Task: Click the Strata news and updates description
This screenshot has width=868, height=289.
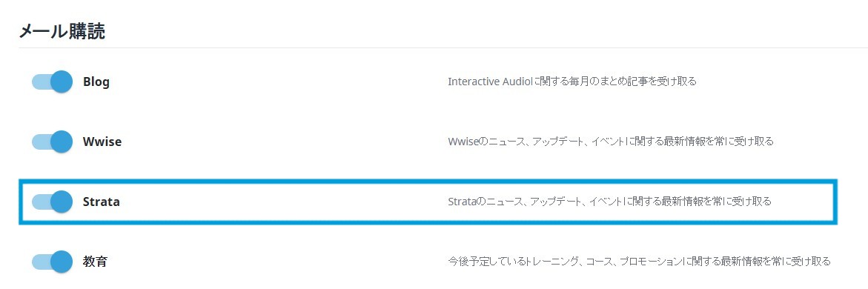Action: coord(609,201)
